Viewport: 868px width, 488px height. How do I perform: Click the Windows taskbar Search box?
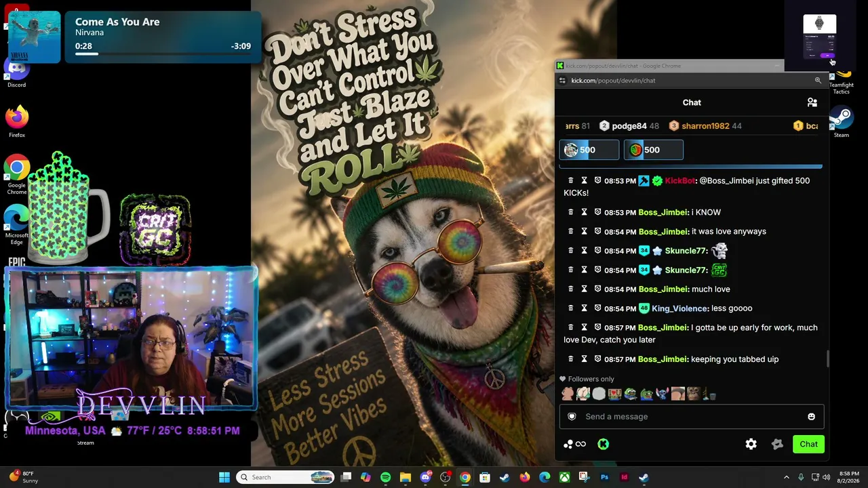[x=285, y=477]
